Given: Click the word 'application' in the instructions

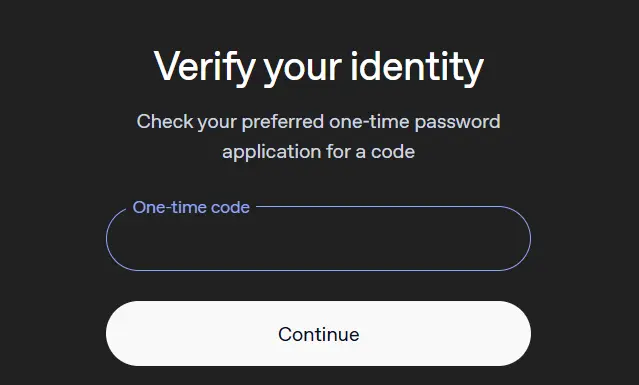Looking at the screenshot, I should click(271, 152).
